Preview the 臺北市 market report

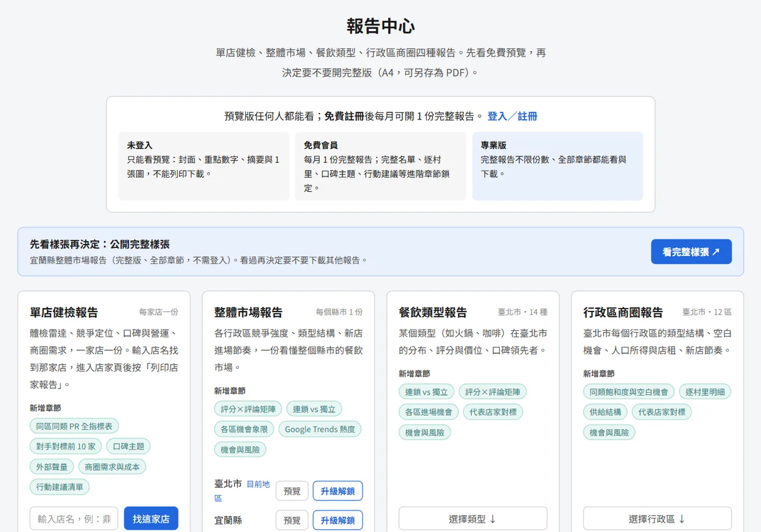coord(292,491)
